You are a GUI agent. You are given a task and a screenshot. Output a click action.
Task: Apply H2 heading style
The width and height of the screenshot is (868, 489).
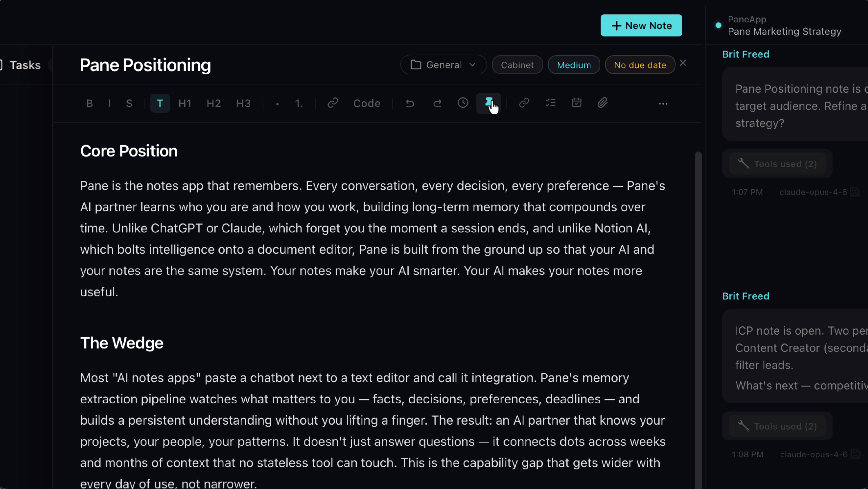214,103
